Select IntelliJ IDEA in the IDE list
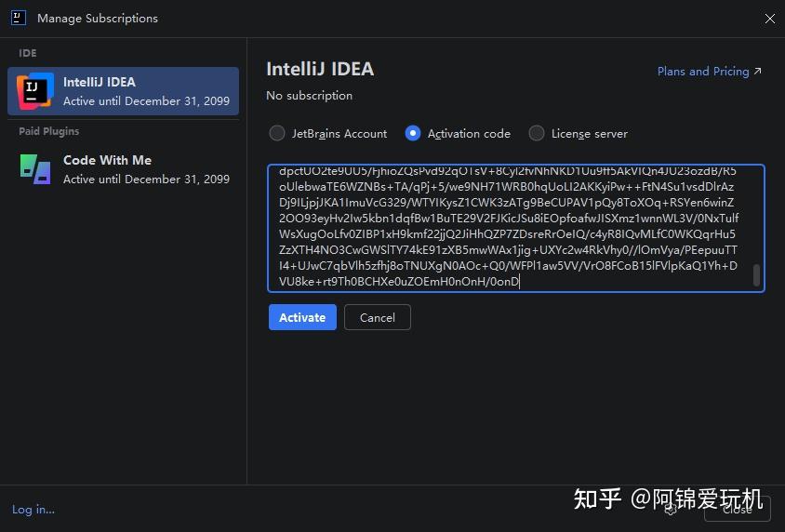Viewport: 785px width, 532px height. [x=123, y=91]
